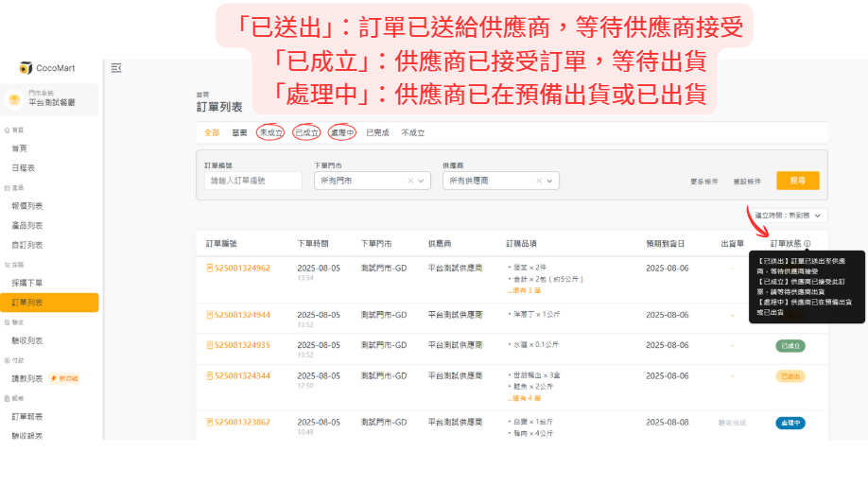Switch to the 已完成 tab
This screenshot has height=486, width=868.
click(377, 133)
